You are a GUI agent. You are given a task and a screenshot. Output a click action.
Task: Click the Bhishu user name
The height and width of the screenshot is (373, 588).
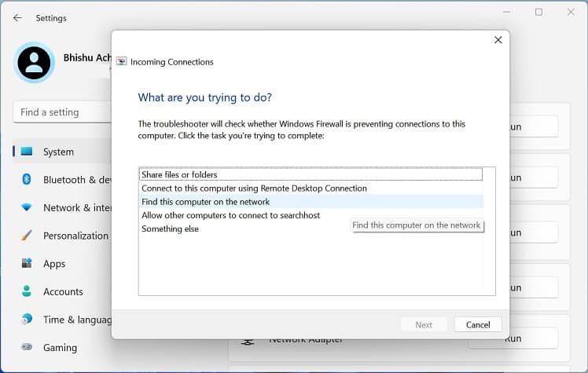click(x=87, y=57)
